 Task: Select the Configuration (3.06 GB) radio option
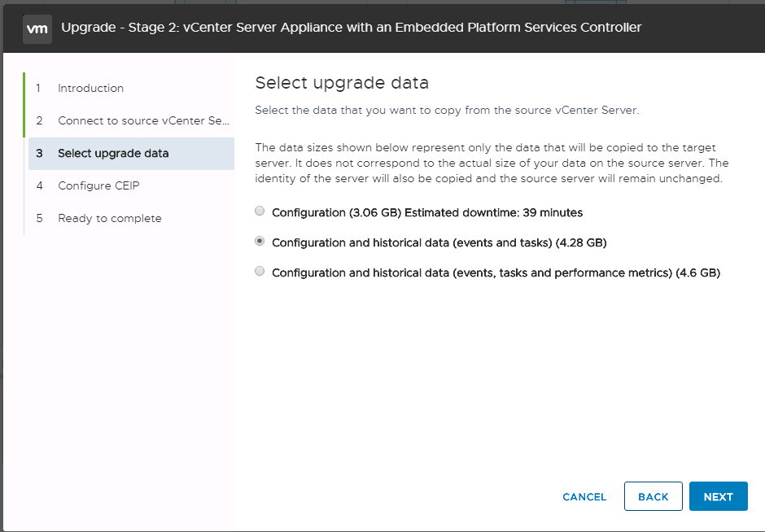click(x=260, y=211)
